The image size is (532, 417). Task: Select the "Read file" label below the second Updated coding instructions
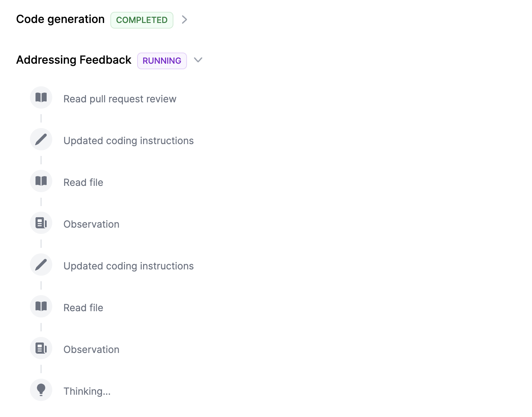(83, 308)
